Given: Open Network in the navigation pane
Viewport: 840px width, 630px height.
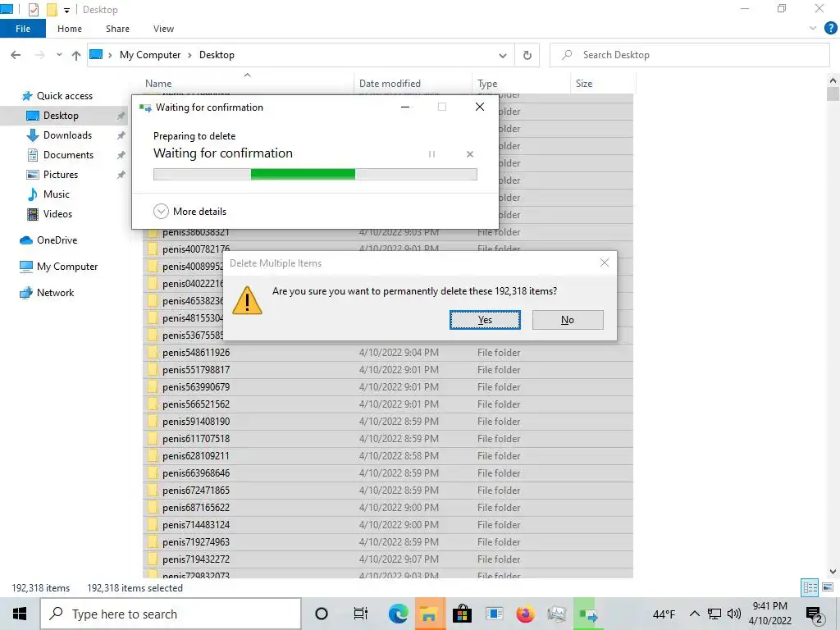Looking at the screenshot, I should pos(55,293).
